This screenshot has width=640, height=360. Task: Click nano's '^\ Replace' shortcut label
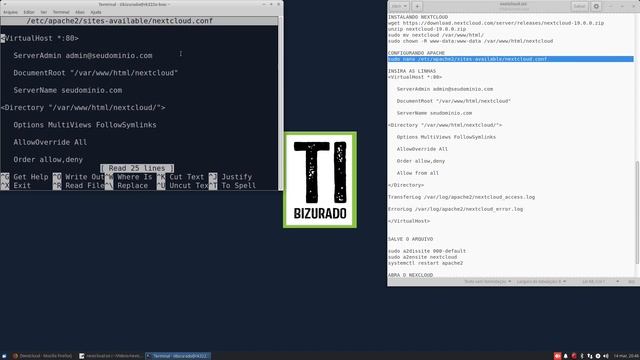pos(127,185)
